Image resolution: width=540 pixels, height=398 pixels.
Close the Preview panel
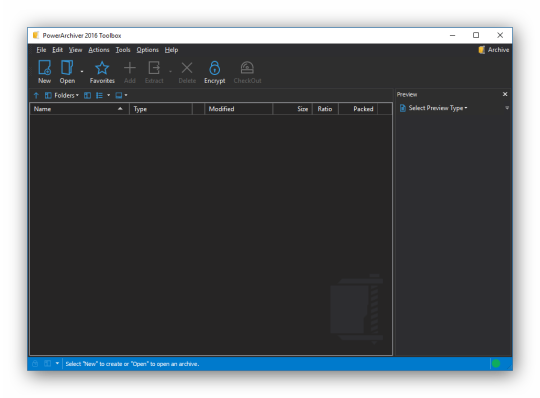505,94
